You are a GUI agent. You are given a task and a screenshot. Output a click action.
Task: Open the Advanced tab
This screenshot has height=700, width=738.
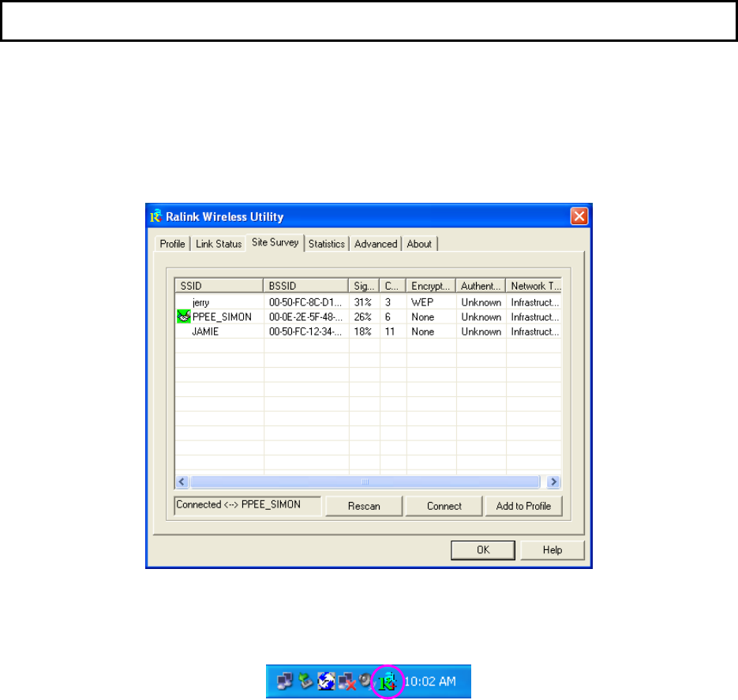pyautogui.click(x=376, y=244)
